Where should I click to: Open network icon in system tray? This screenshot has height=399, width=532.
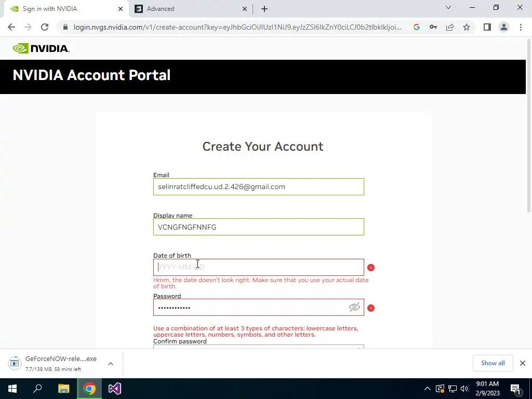click(453, 389)
